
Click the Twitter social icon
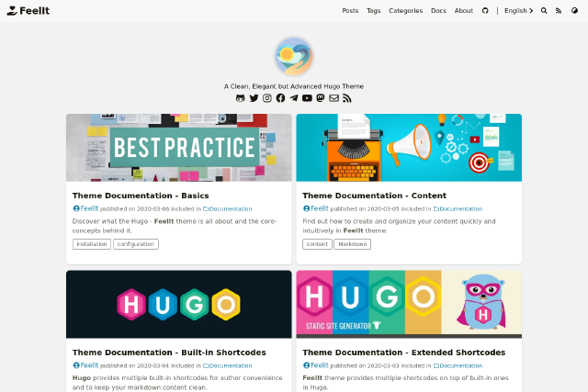(254, 98)
